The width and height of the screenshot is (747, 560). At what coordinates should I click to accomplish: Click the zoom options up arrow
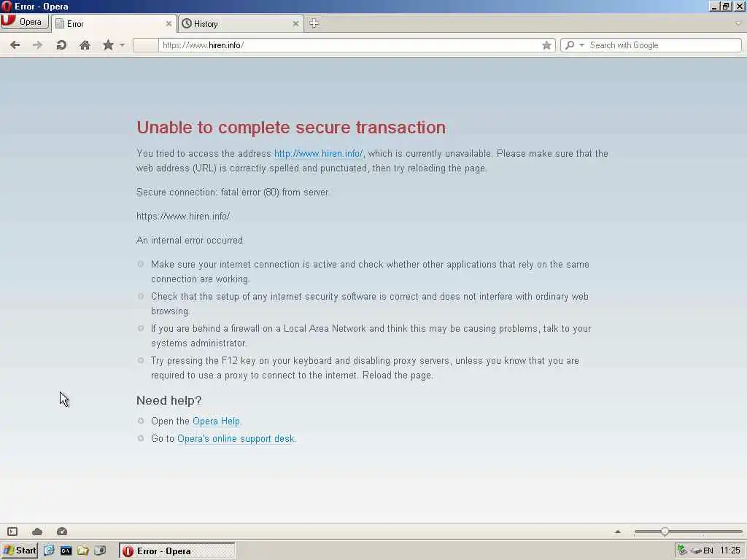(x=618, y=532)
